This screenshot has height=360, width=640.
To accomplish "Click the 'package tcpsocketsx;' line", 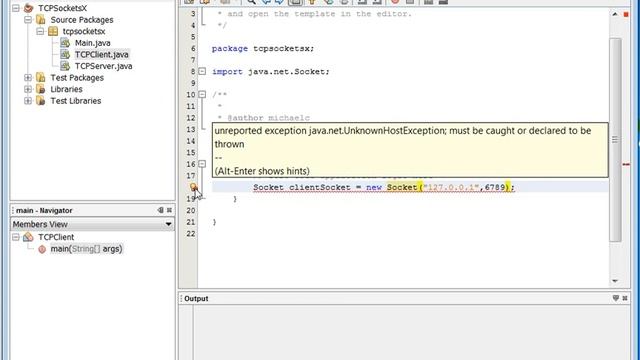I will (x=263, y=49).
